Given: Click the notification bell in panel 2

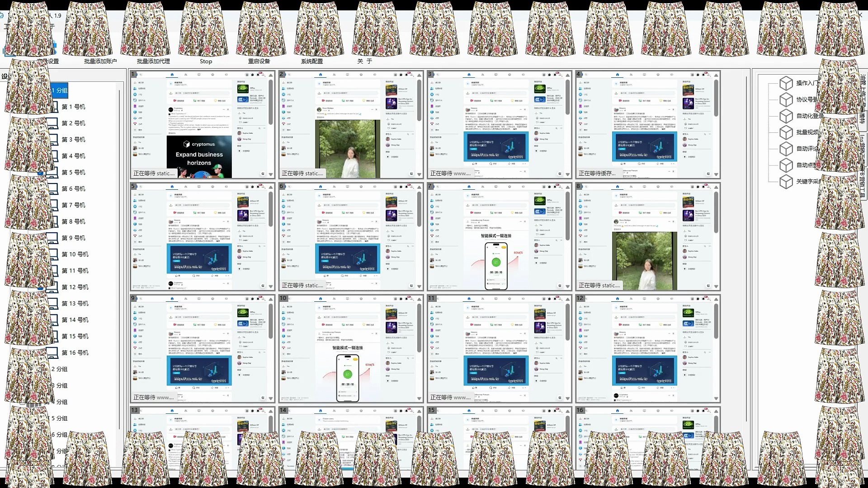Looking at the screenshot, I should click(x=406, y=75).
